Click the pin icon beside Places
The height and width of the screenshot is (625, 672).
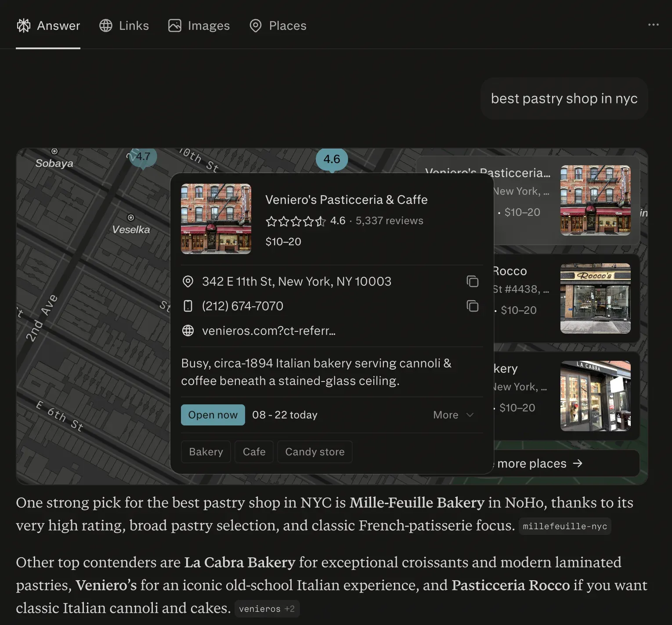(256, 25)
